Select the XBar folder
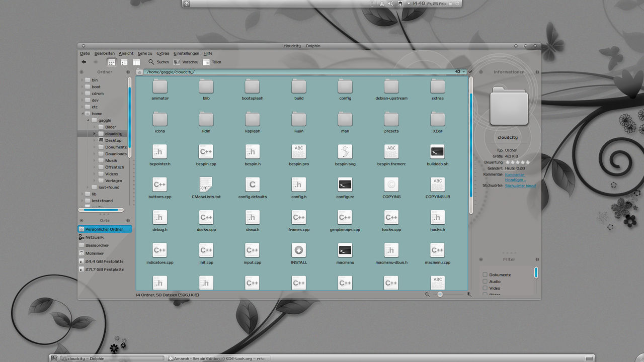This screenshot has width=644, height=362. (438, 123)
